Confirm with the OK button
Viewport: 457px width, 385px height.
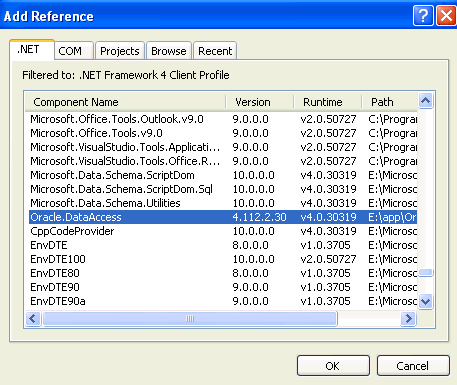333,366
